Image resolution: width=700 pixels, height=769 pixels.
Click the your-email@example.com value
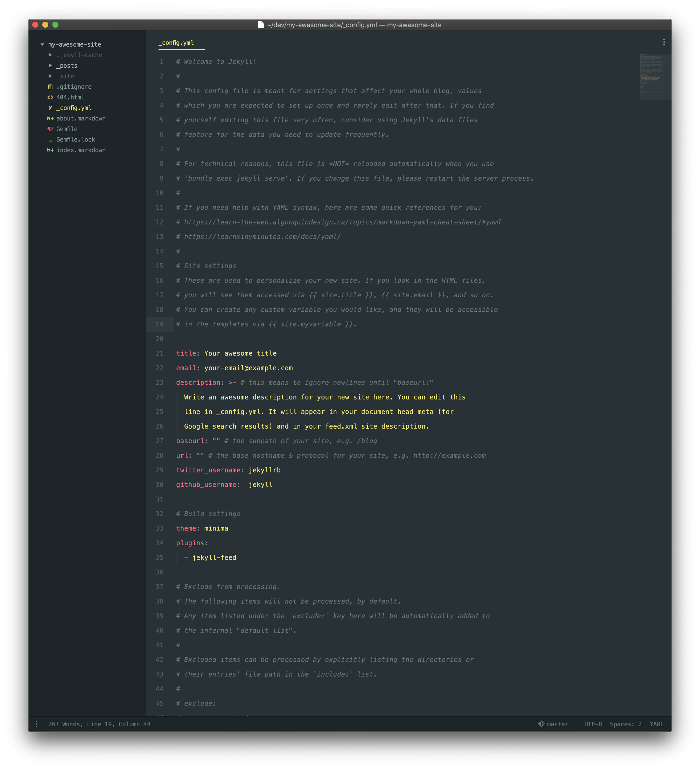tap(248, 368)
